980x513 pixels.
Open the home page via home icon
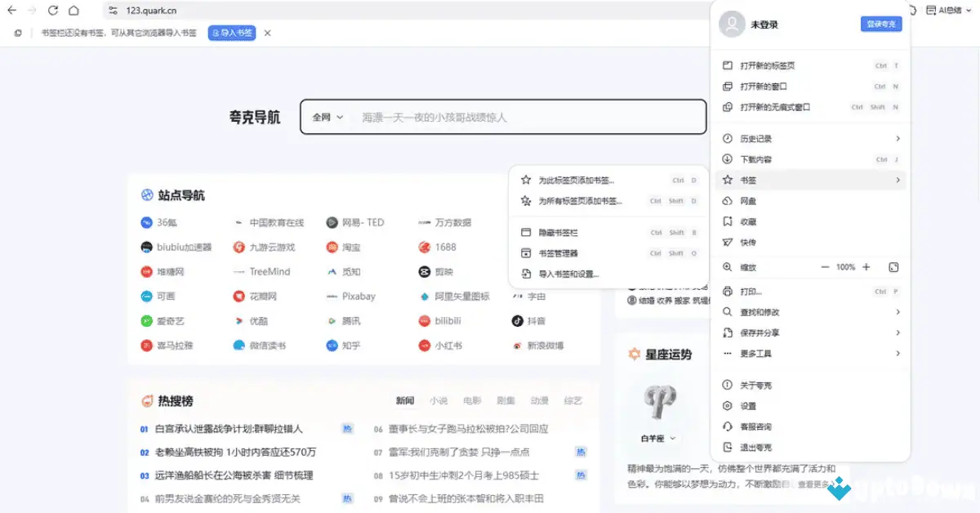pyautogui.click(x=73, y=11)
